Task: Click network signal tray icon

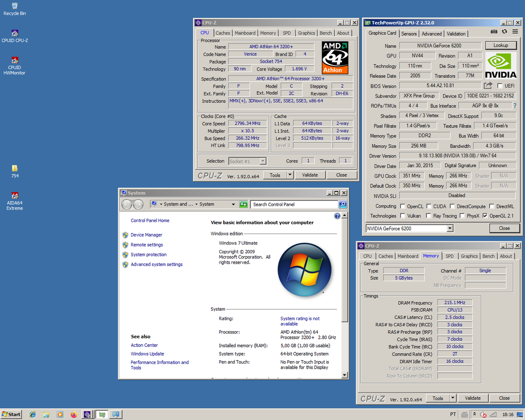Action: [493, 415]
